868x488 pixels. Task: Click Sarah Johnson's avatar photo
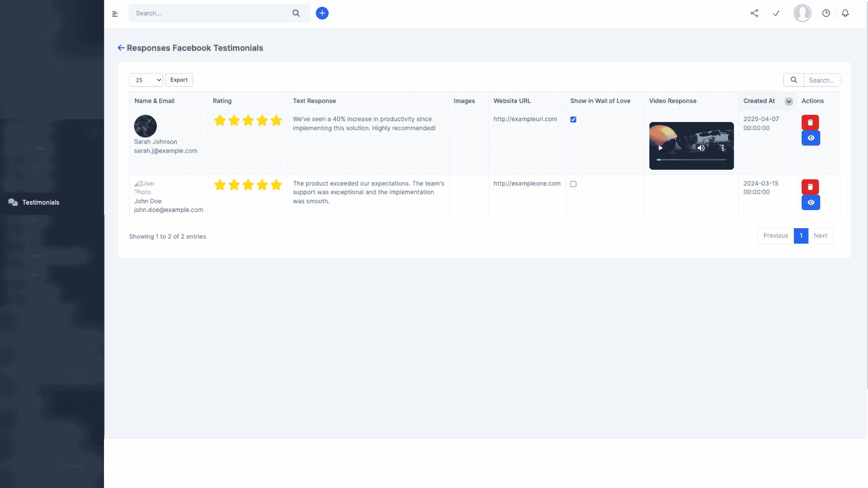pos(145,126)
